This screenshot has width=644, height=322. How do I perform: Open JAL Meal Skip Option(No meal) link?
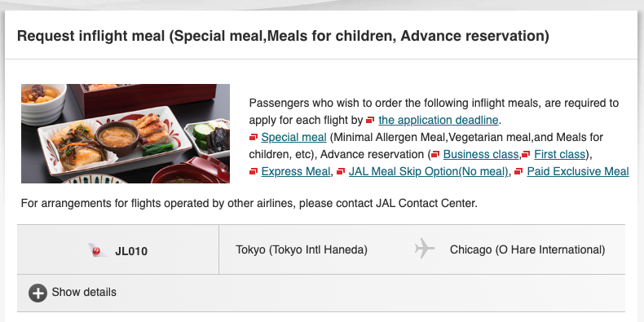point(428,171)
